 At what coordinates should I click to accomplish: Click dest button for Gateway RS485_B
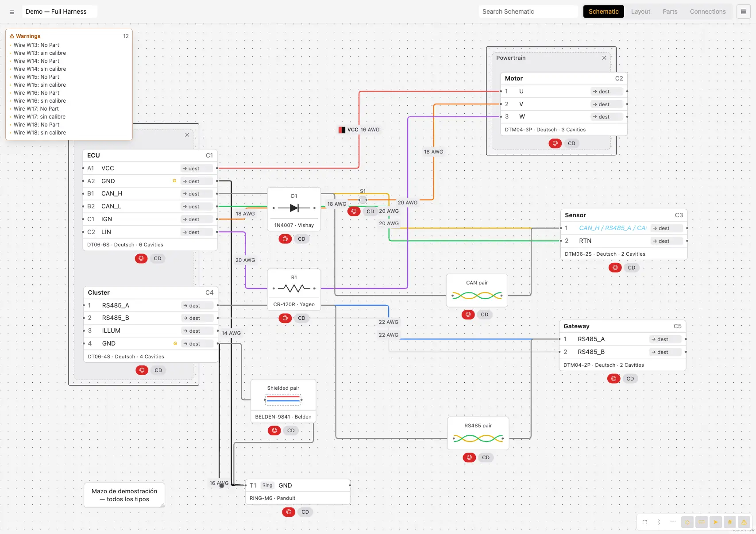click(x=665, y=352)
